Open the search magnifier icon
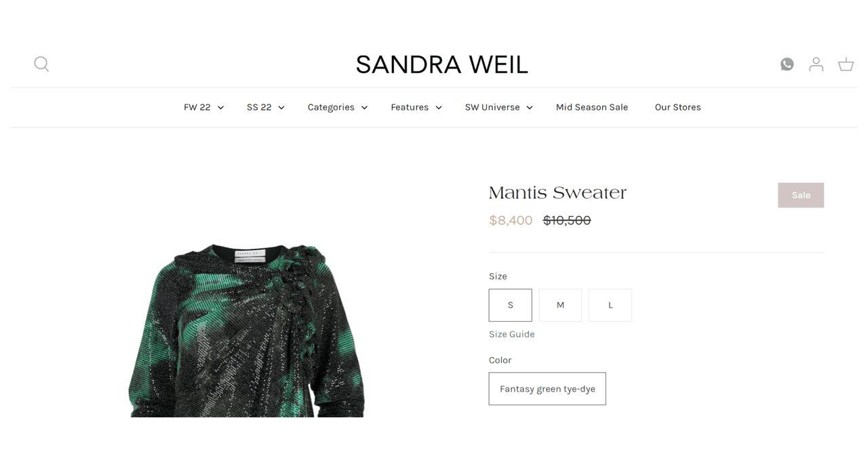 pos(41,64)
